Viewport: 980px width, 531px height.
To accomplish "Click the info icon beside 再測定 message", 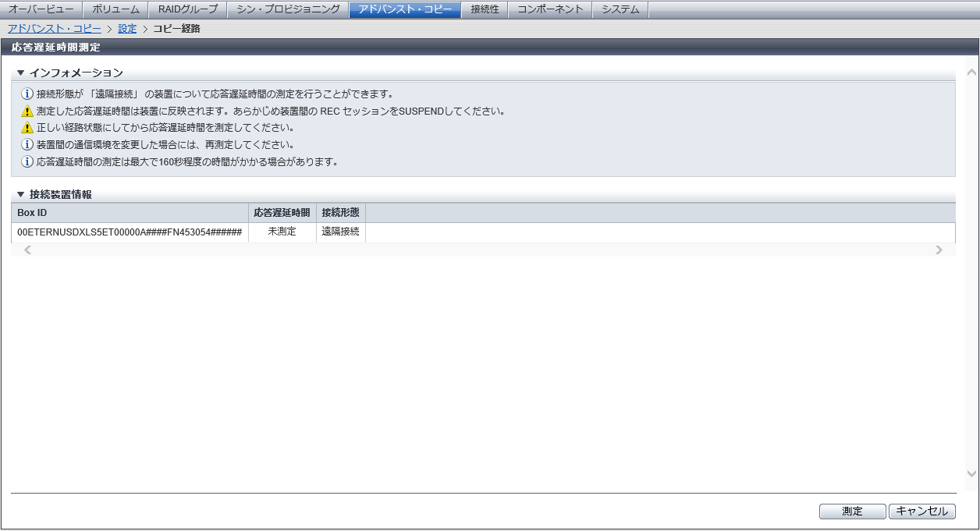I will coord(27,145).
